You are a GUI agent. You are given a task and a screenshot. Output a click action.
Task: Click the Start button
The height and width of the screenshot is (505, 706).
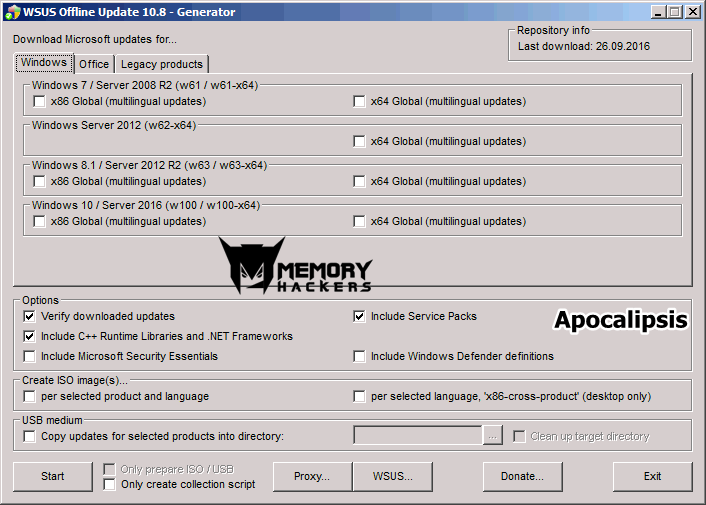[x=53, y=476]
